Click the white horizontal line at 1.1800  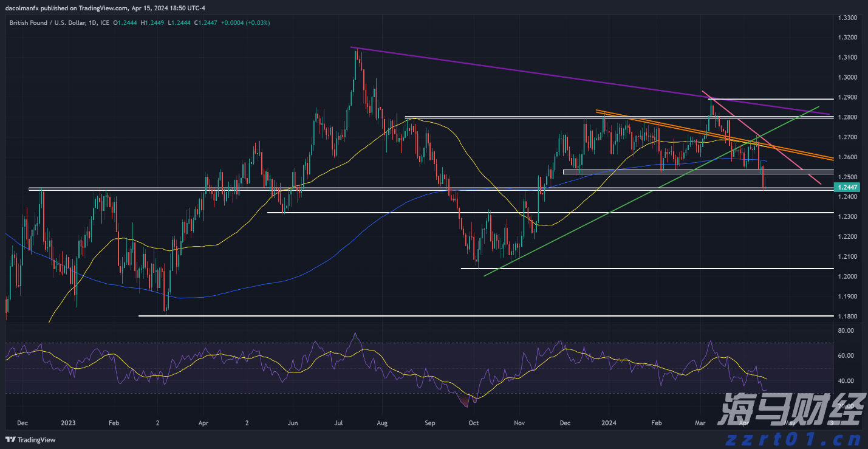pyautogui.click(x=486, y=316)
